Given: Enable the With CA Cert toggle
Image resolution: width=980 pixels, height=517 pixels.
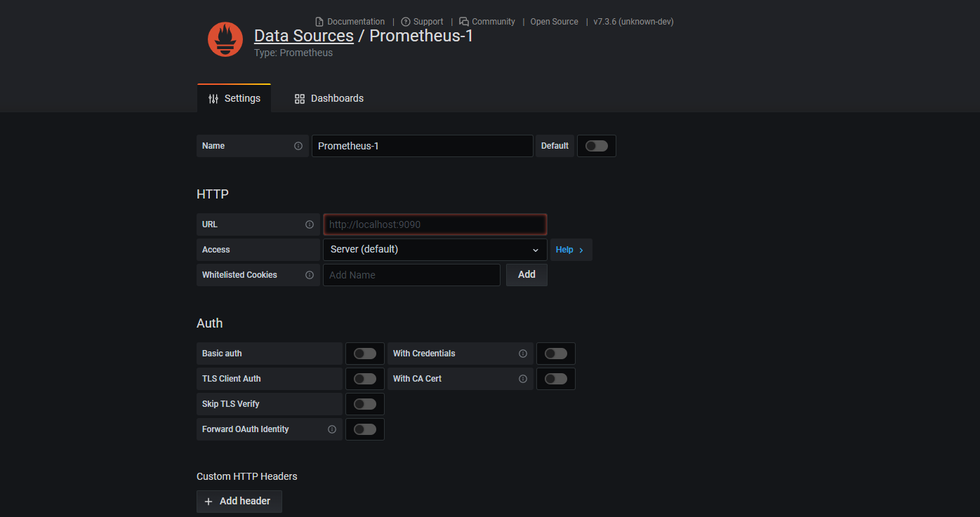Looking at the screenshot, I should [556, 379].
